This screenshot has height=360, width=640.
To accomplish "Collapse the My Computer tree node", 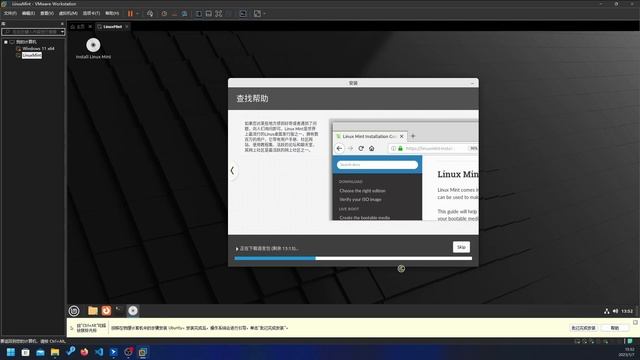I will point(6,42).
